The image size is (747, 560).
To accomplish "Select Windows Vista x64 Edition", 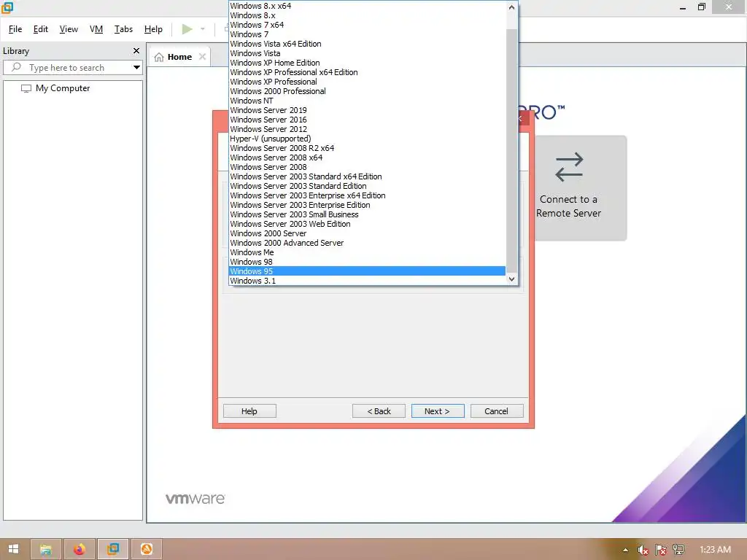I will pos(367,44).
